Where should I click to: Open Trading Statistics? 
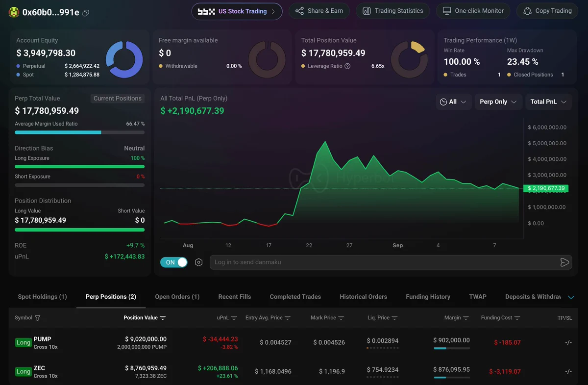[392, 11]
